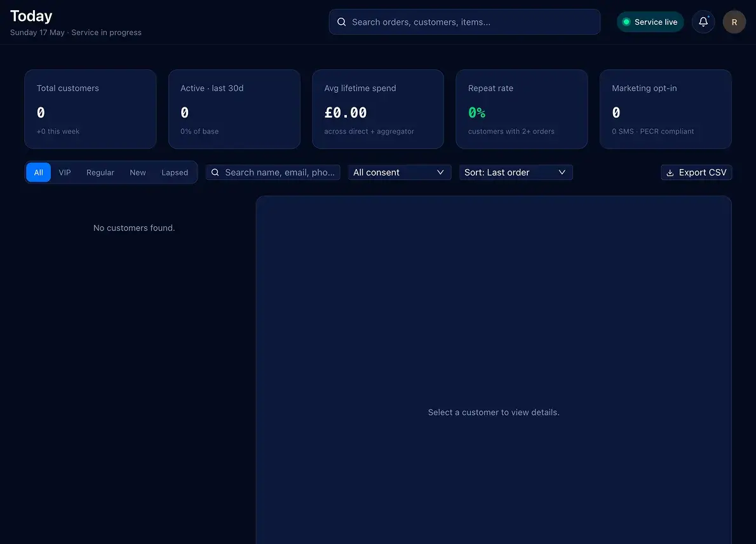756x544 pixels.
Task: Export customers with Export CSV button
Action: tap(696, 172)
